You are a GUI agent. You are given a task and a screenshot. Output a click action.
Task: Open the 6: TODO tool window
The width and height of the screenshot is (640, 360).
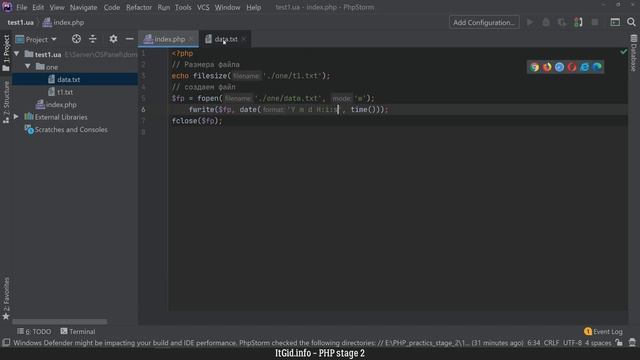(34, 331)
